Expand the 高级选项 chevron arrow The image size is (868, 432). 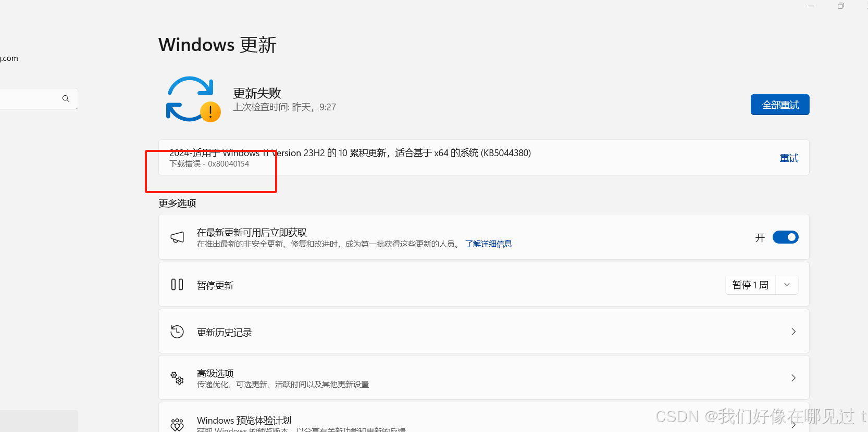click(793, 378)
